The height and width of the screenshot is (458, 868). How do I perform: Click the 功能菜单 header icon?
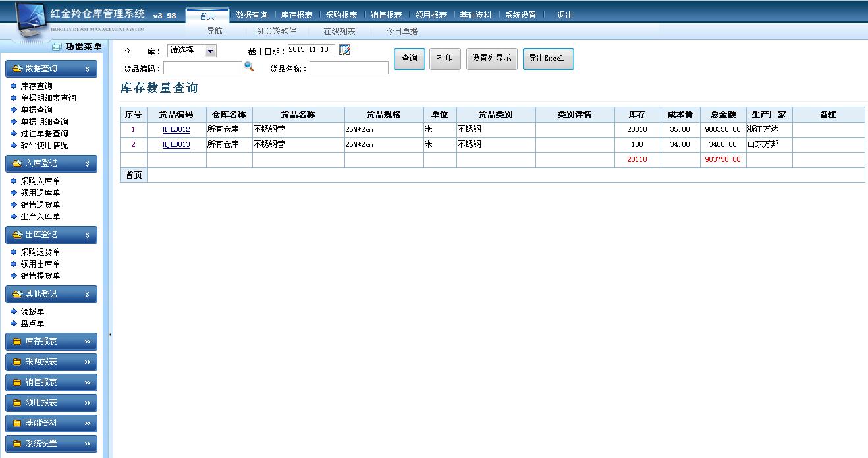[x=57, y=47]
